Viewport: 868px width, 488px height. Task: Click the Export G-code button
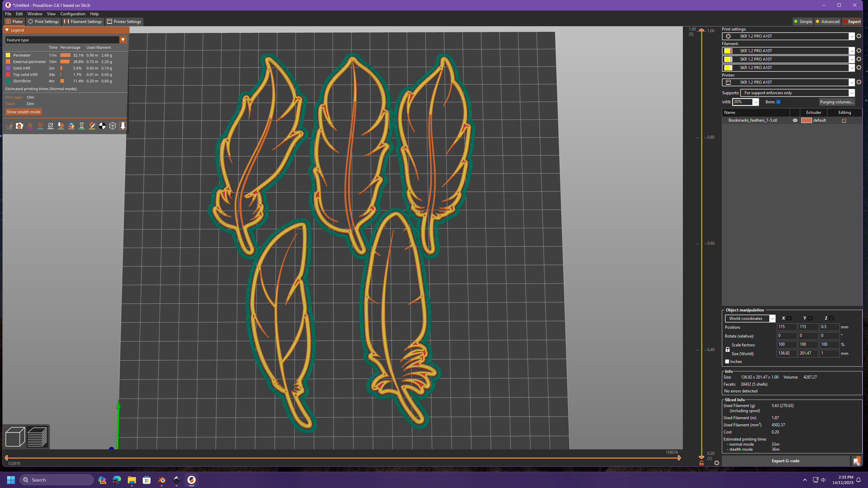click(x=786, y=461)
